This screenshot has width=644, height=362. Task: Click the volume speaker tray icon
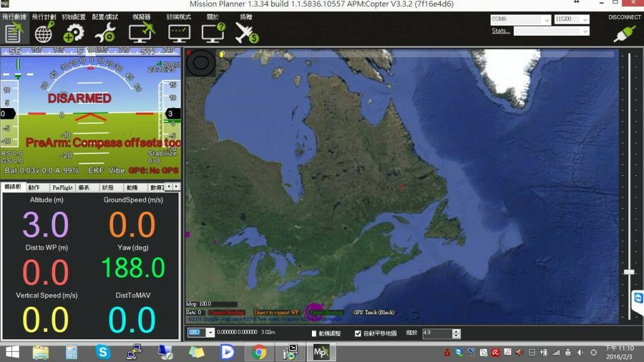pyautogui.click(x=580, y=353)
